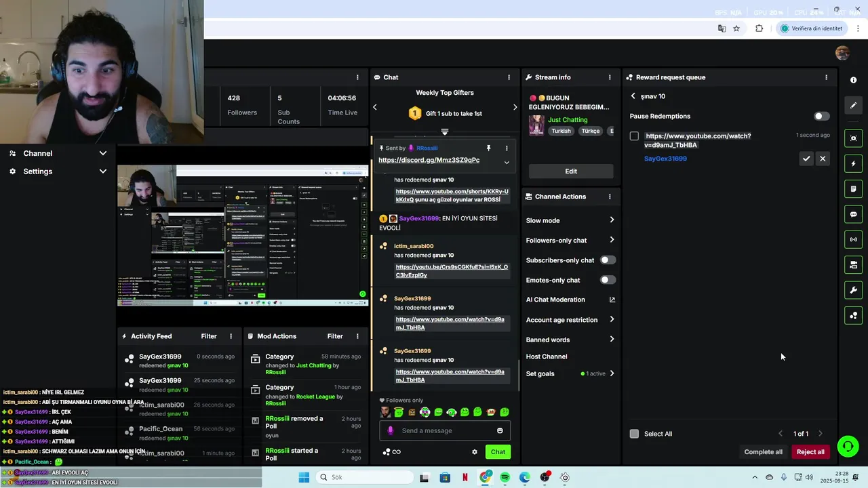The height and width of the screenshot is (488, 868).
Task: Expand the Settings menu in sidebar
Action: tap(103, 171)
